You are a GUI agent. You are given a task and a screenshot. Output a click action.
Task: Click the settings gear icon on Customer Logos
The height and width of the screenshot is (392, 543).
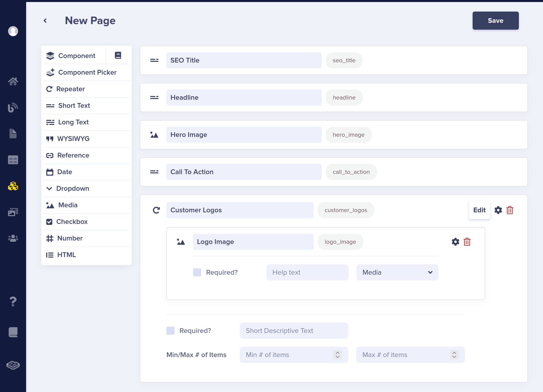click(498, 210)
